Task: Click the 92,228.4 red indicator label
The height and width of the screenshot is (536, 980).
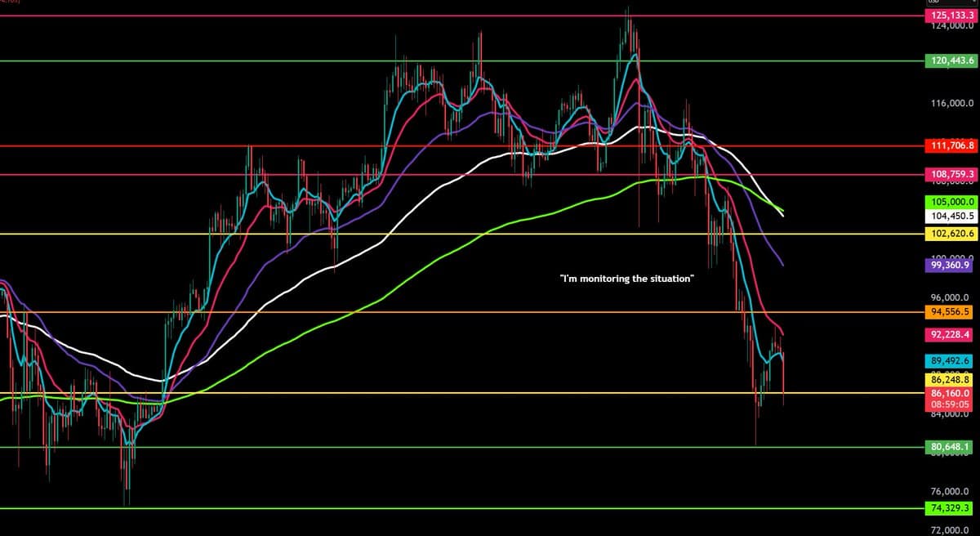Action: 950,334
